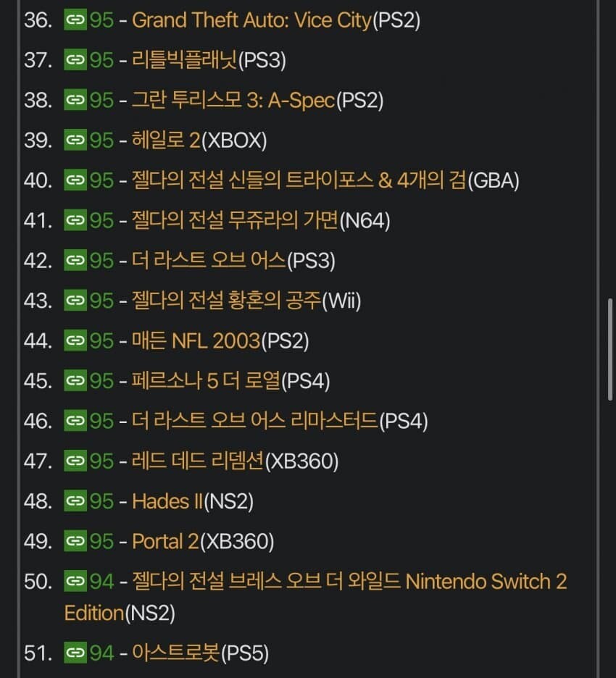616x678 pixels.
Task: Click link icon next to 더 라스트 오브 어스(PS3)
Action: pyautogui.click(x=75, y=261)
